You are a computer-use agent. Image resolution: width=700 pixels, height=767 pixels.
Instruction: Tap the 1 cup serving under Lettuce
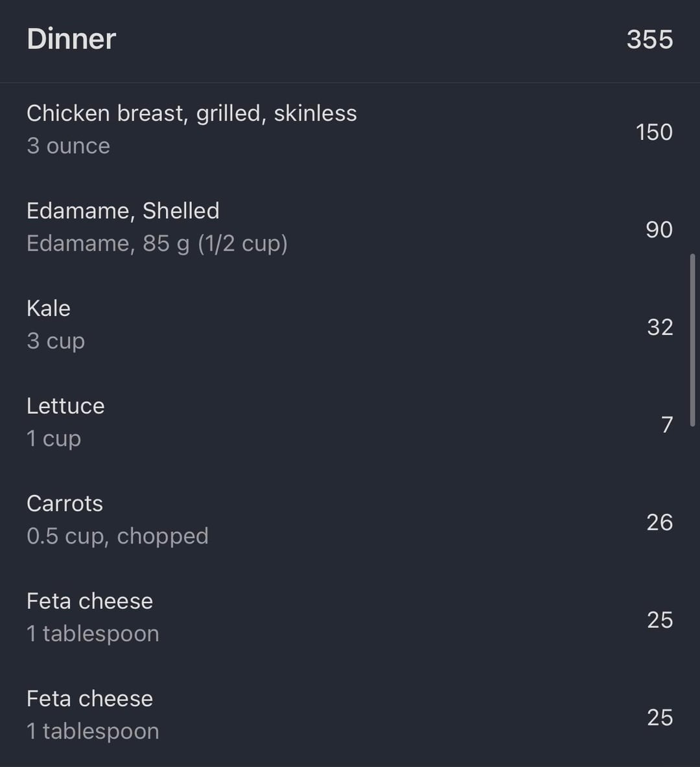(54, 439)
